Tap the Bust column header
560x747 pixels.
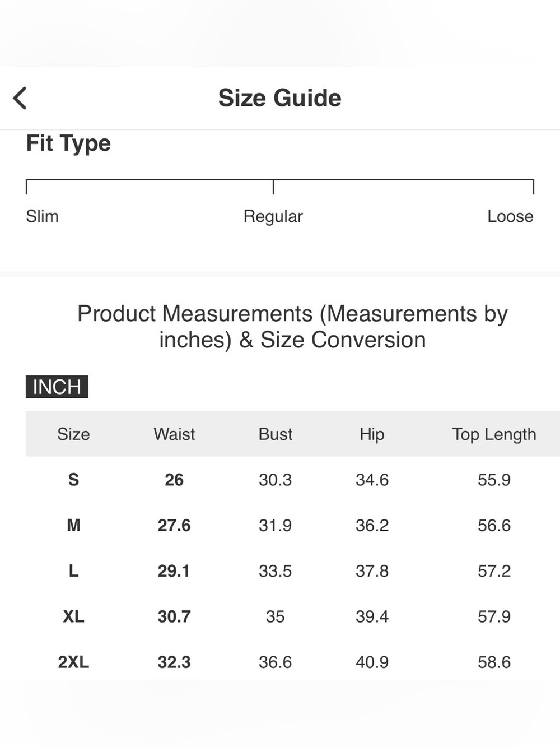(x=275, y=434)
